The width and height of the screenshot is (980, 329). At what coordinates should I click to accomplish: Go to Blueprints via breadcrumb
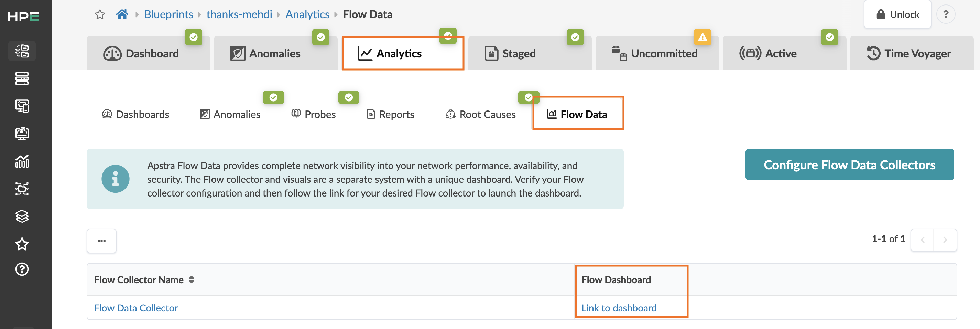point(168,14)
